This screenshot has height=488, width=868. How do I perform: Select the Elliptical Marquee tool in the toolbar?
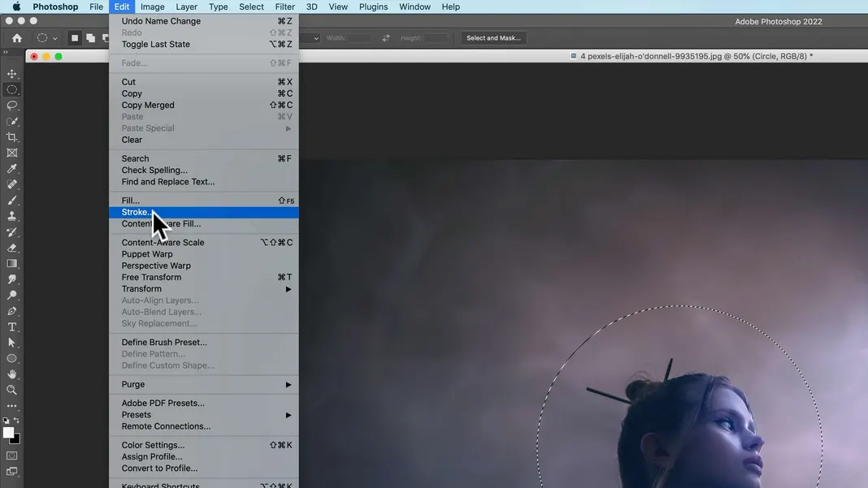click(x=11, y=89)
